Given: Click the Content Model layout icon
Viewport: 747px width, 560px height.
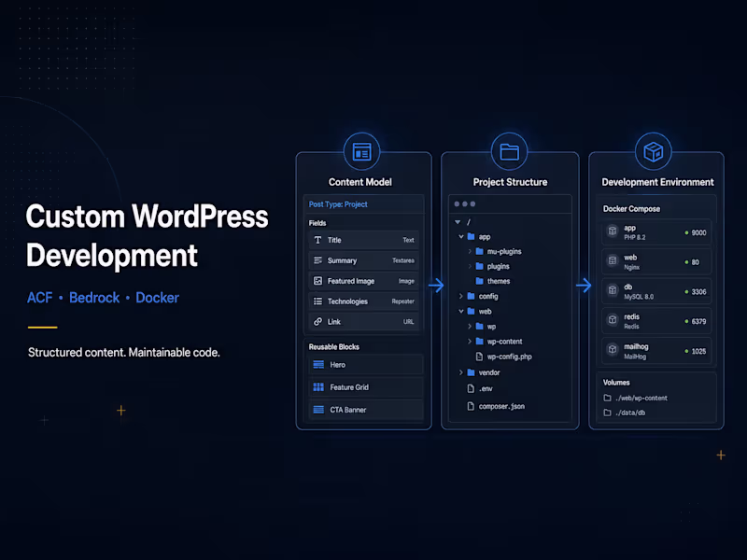Looking at the screenshot, I should pos(361,152).
